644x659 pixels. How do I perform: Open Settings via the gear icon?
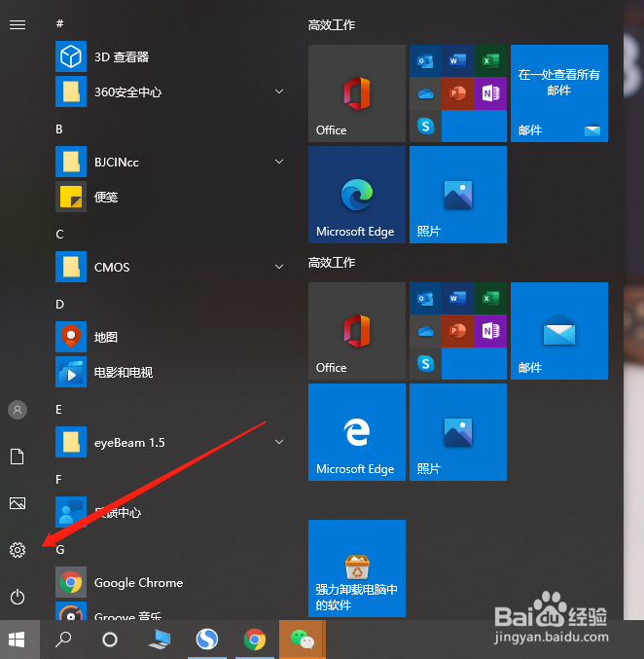pos(18,550)
